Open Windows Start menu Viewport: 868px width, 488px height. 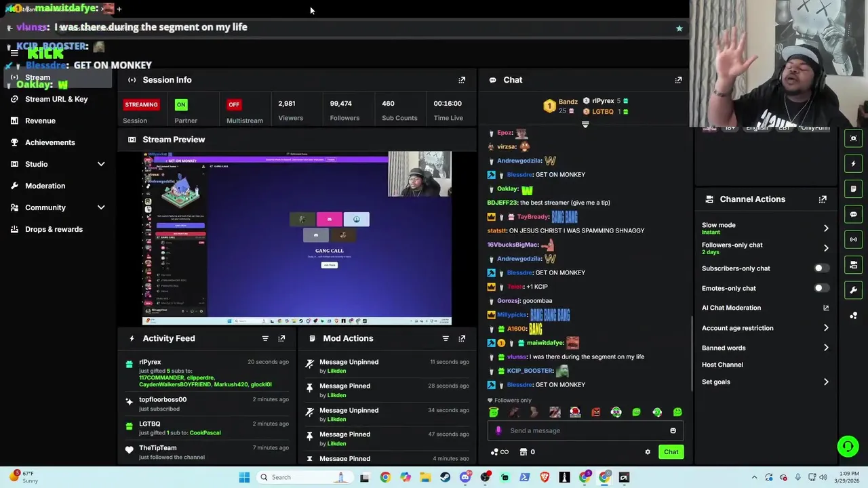point(244,477)
